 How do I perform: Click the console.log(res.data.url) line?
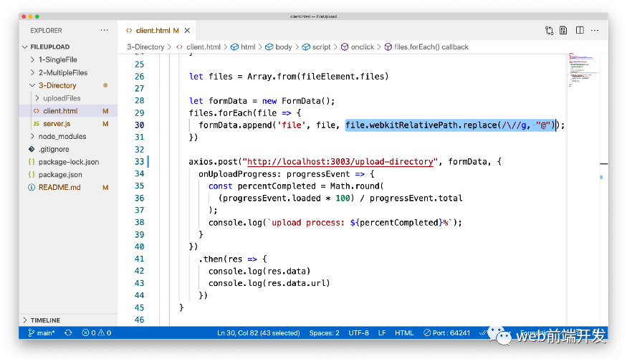pos(269,283)
